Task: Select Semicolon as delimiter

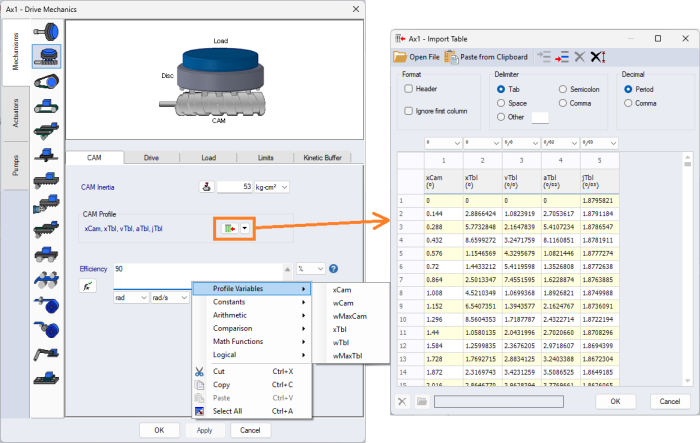Action: click(x=564, y=88)
